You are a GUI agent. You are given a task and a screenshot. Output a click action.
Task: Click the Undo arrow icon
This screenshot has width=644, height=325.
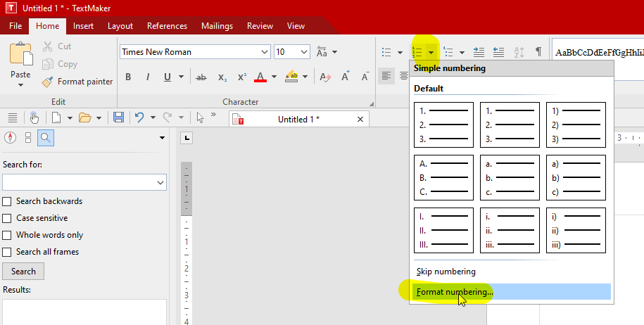point(140,117)
